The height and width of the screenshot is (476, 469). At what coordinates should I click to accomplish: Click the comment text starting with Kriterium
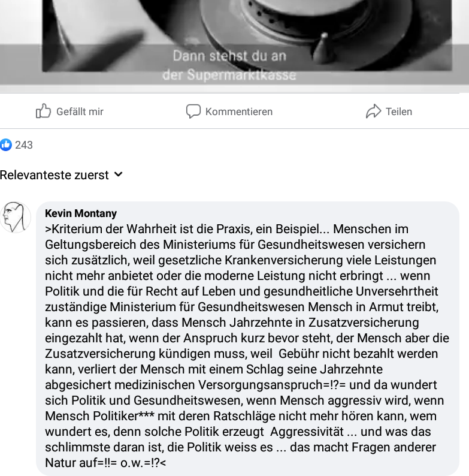click(247, 346)
